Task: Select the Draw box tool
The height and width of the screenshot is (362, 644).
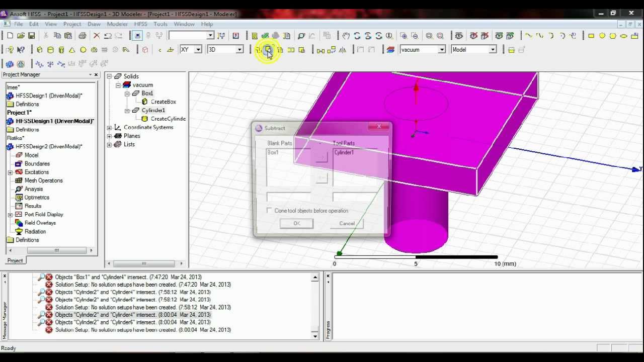Action: [x=39, y=50]
